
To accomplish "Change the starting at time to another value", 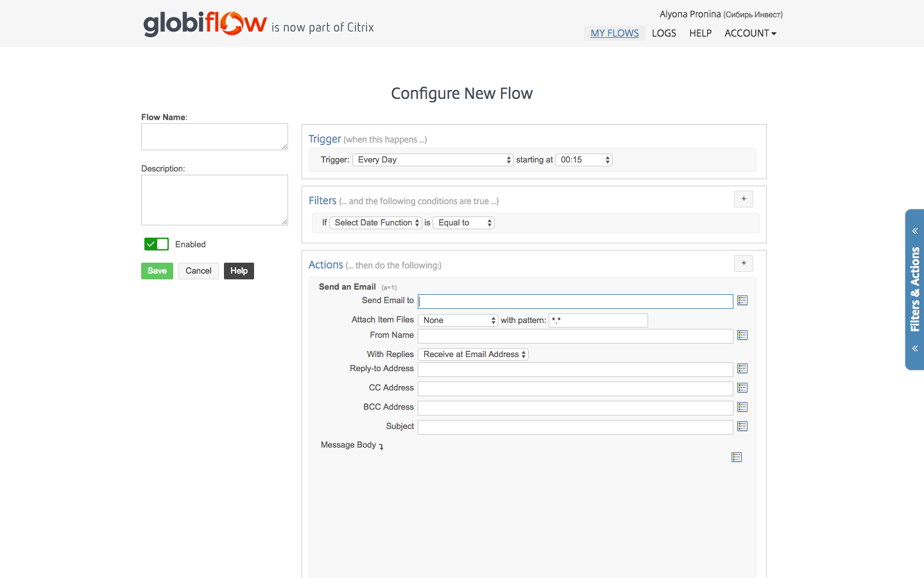I will 583,159.
